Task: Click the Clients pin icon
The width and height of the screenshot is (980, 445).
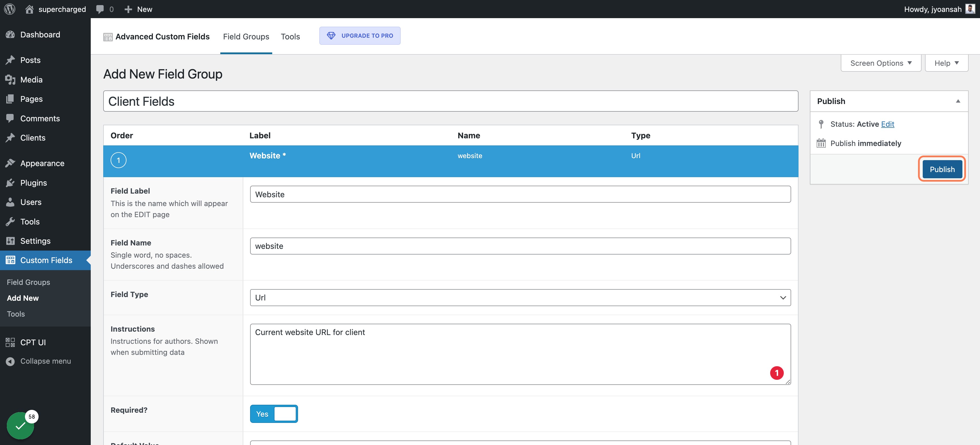Action: point(10,138)
